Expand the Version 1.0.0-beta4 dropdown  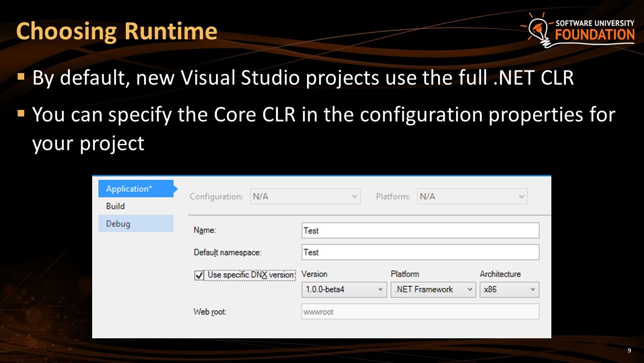(x=344, y=289)
